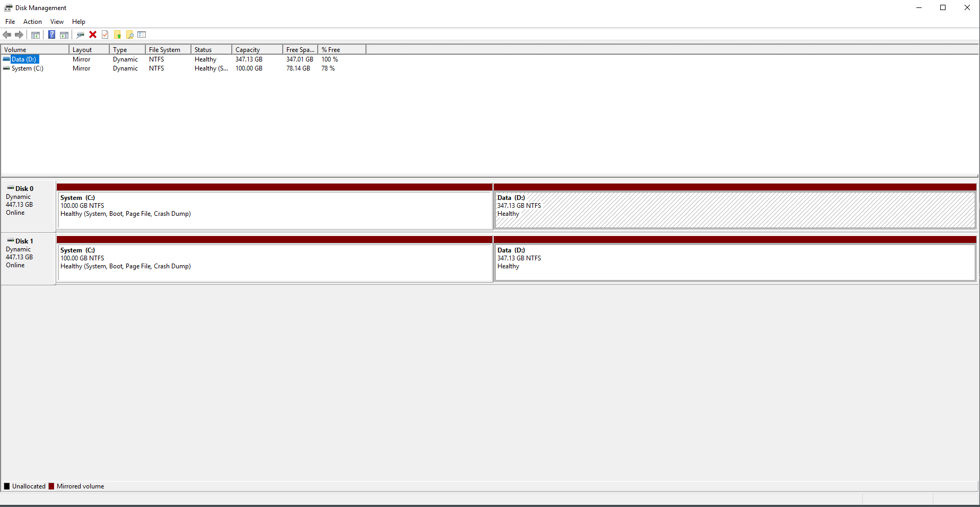Click the Back arrow in toolbar
The image size is (980, 507).
tap(7, 35)
